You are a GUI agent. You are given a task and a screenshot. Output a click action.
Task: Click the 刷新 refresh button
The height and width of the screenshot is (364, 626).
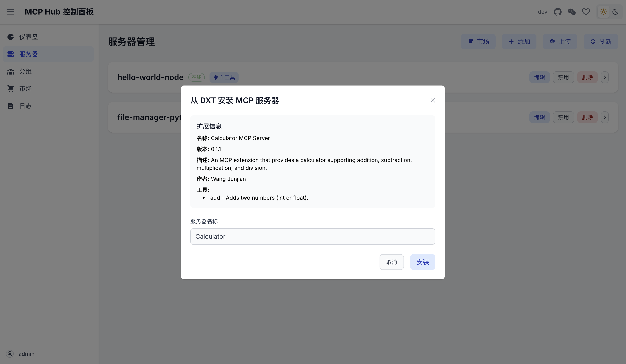pos(600,41)
